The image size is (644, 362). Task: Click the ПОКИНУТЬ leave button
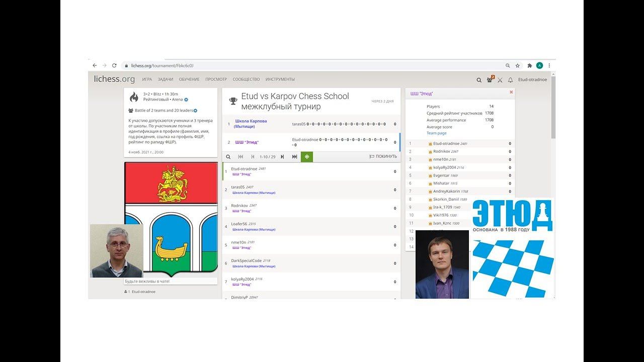tap(383, 157)
